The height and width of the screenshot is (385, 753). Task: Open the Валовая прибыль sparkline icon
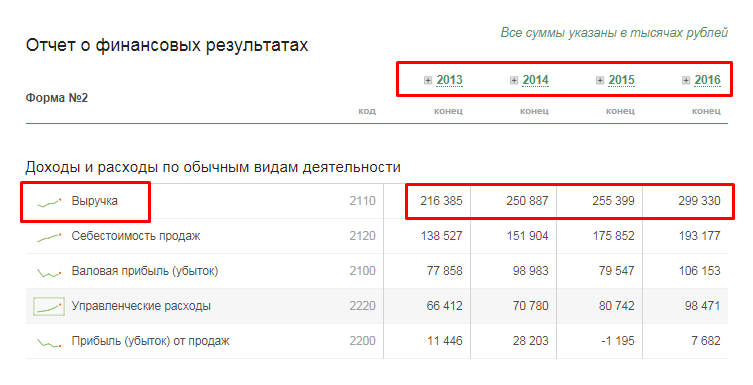49,273
